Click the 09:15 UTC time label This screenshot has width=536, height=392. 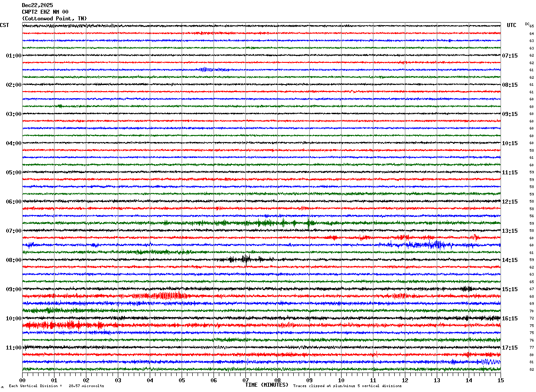click(510, 114)
